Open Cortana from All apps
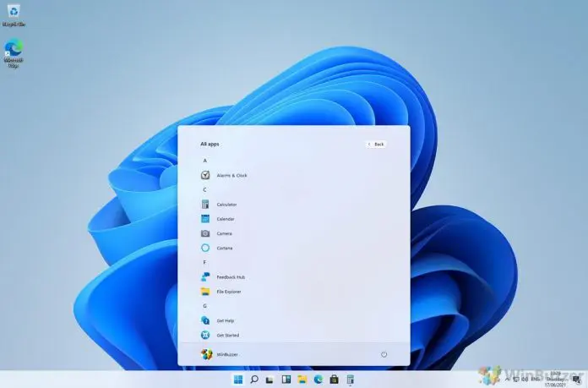The width and height of the screenshot is (588, 388). [223, 248]
